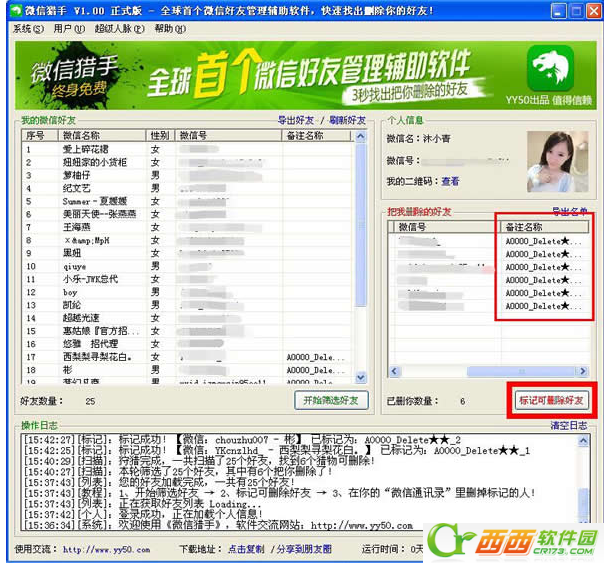
Task: Click the green wolf logo in banner
Action: pyautogui.click(x=550, y=68)
